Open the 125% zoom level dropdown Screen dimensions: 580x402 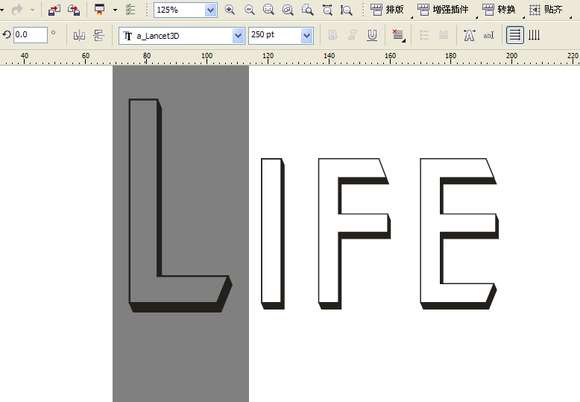pos(210,10)
